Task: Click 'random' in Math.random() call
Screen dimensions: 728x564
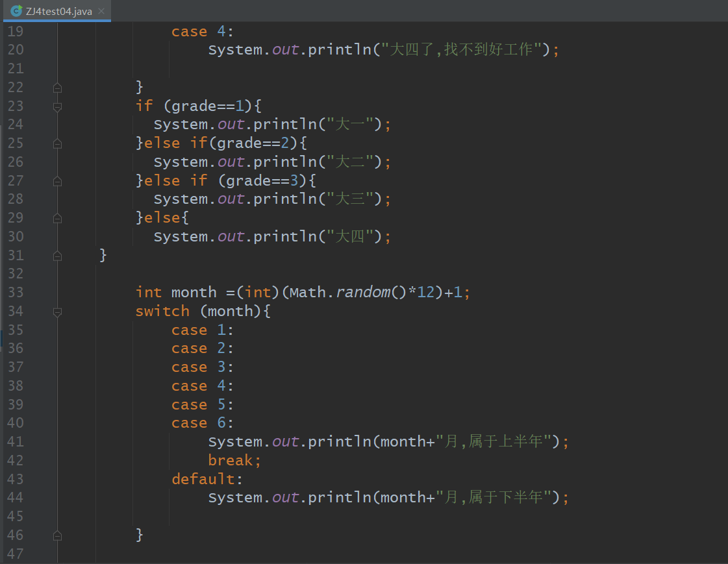Action: pyautogui.click(x=364, y=292)
